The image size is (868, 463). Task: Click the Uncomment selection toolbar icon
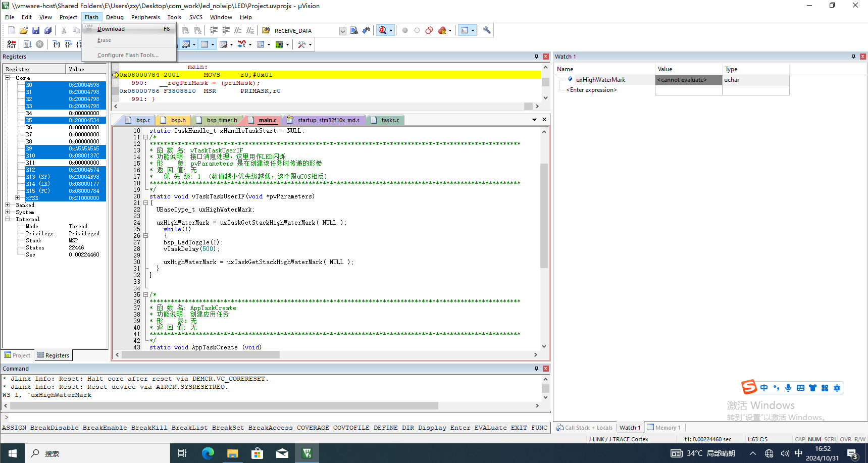pos(250,30)
